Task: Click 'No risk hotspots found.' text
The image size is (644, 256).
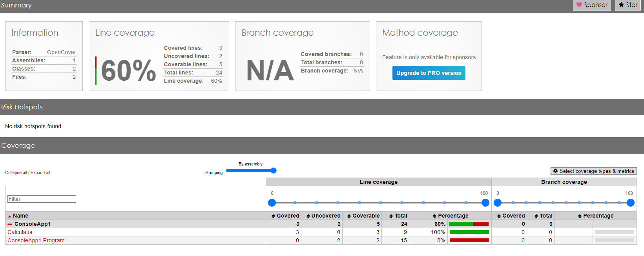Action: (x=34, y=126)
